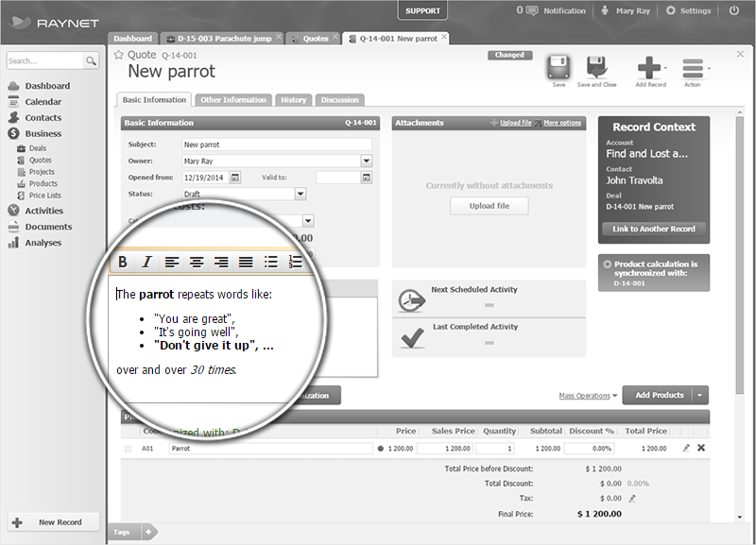Open Calendar in the sidebar

[x=43, y=102]
